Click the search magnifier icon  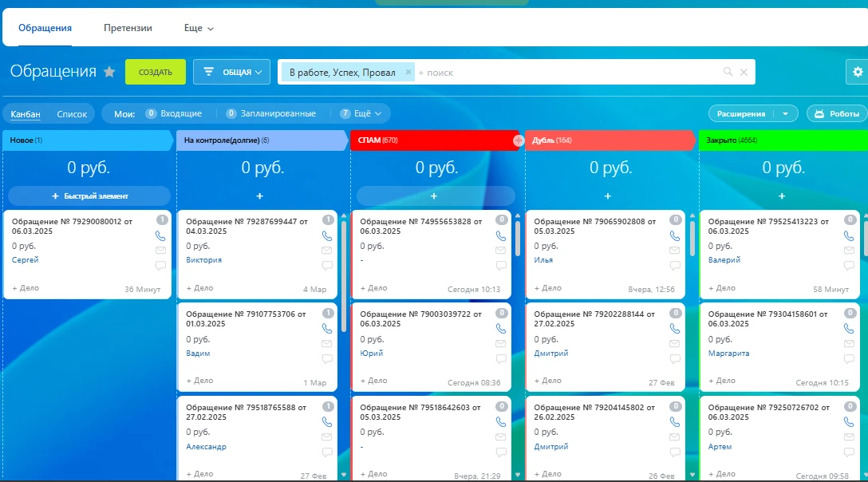tap(728, 72)
